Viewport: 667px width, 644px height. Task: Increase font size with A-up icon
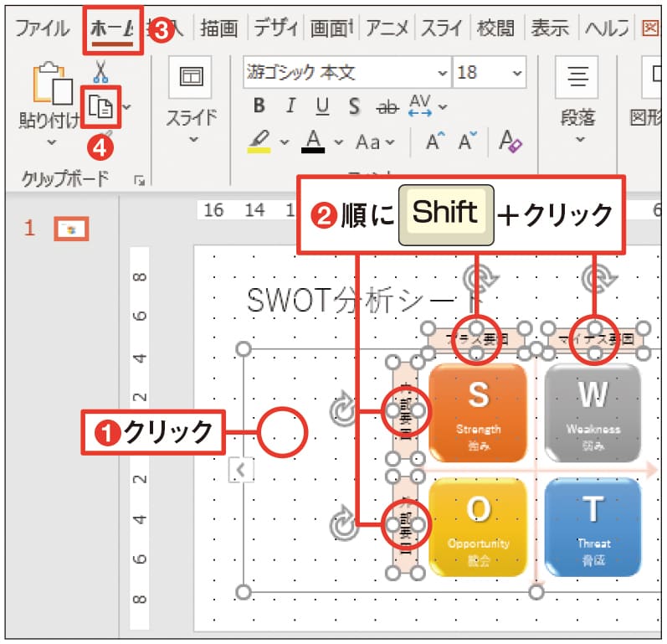[x=435, y=142]
